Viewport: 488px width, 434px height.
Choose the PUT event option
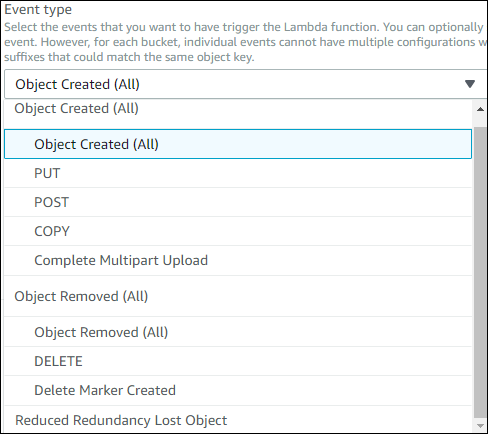point(238,173)
